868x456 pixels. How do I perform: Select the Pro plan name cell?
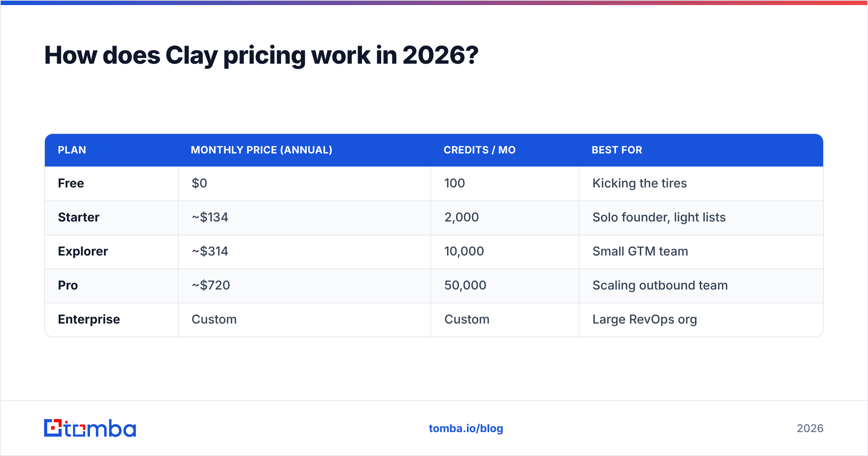(x=111, y=286)
